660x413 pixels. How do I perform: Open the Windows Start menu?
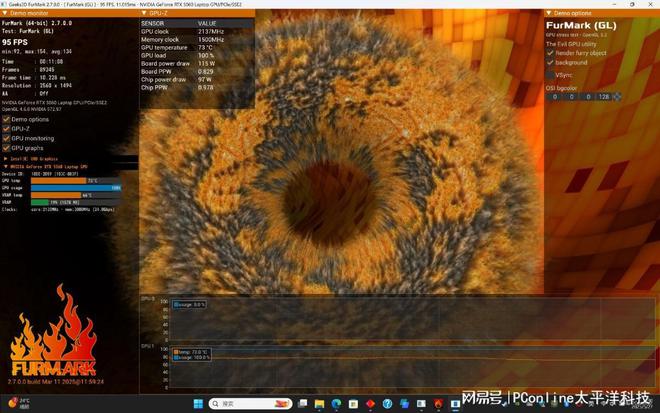198,404
